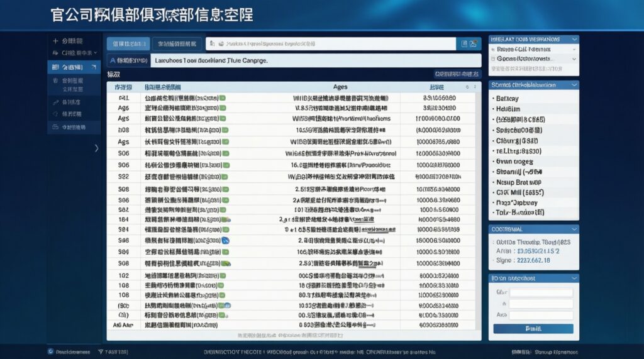
Task: Click the green status badge in the first table row
Action: 223,99
